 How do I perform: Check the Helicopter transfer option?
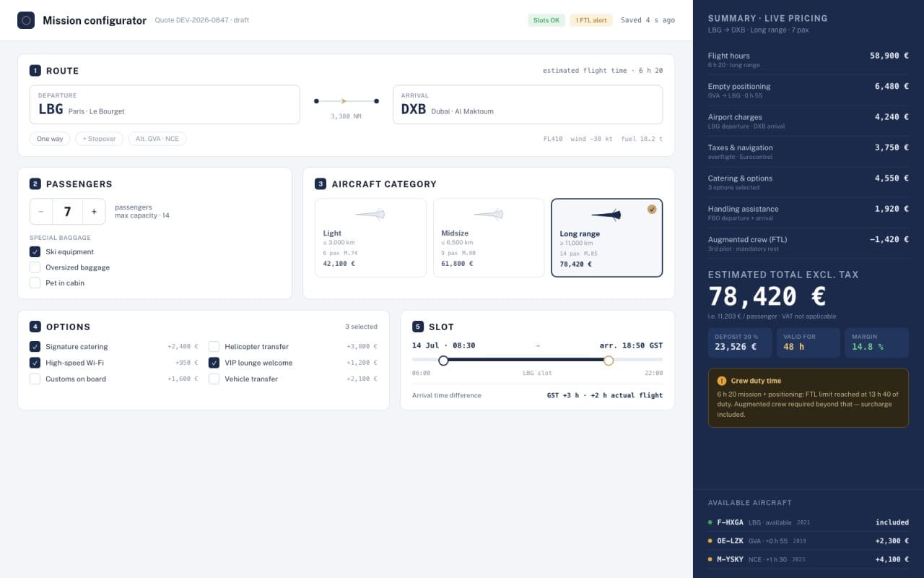(214, 347)
